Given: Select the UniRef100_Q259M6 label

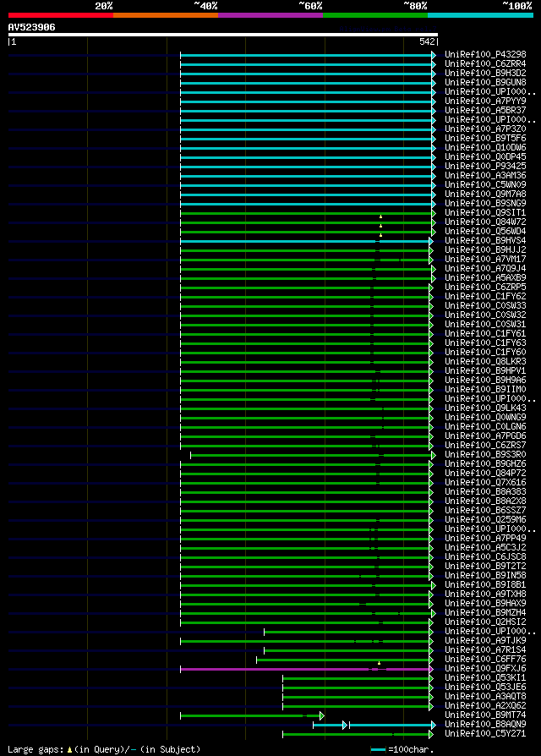Looking at the screenshot, I should click(x=485, y=520).
